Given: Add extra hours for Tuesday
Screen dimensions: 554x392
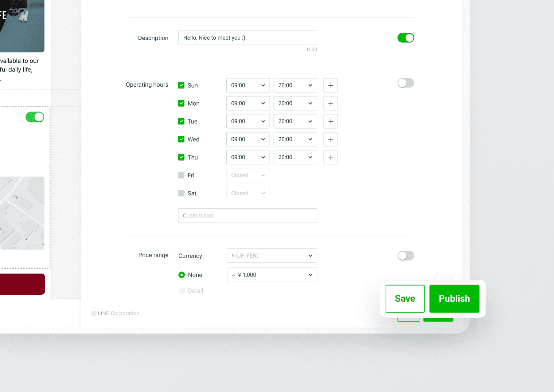Looking at the screenshot, I should [x=331, y=121].
